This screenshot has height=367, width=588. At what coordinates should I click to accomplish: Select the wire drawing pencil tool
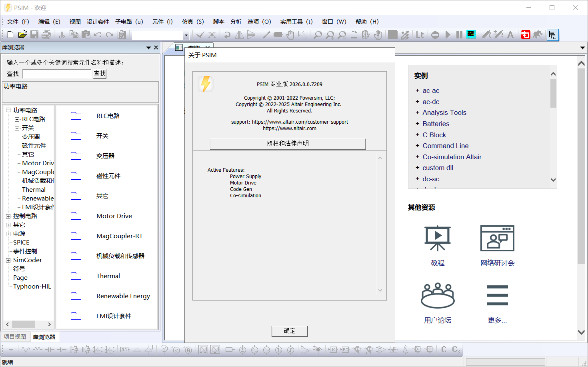tap(266, 35)
